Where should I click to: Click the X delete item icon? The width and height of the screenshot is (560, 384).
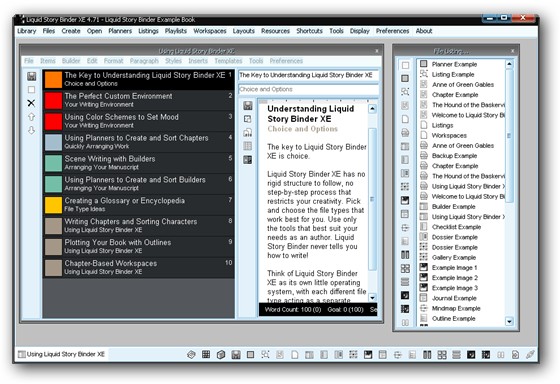(x=31, y=103)
